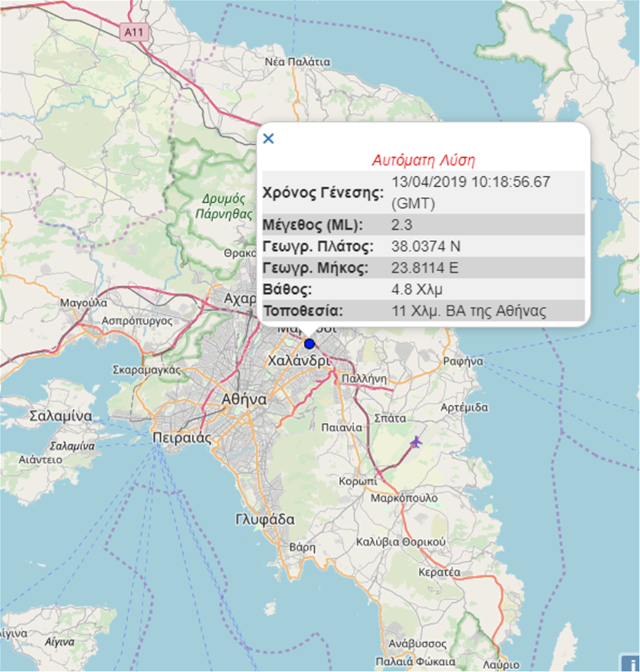Click the Αυτόματη Λύση popup title
This screenshot has width=640, height=672.
[423, 160]
